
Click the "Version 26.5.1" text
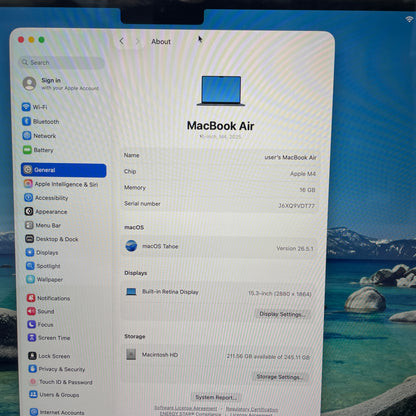click(295, 248)
